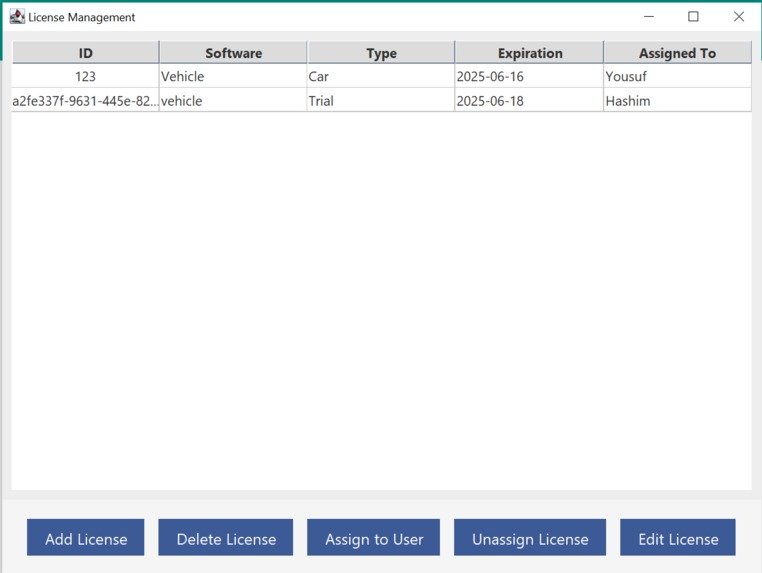Minimize the License Management window

[x=649, y=17]
